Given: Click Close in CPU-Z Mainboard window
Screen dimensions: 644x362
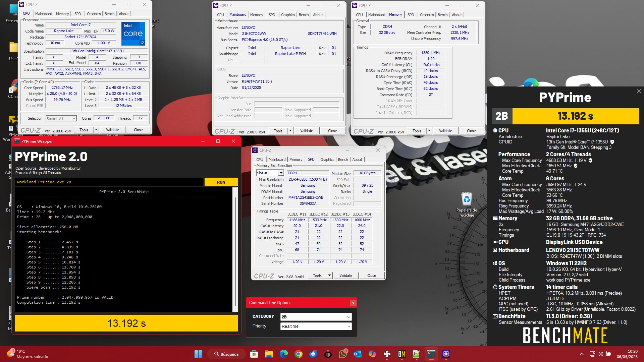Looking at the screenshot, I should (x=332, y=131).
